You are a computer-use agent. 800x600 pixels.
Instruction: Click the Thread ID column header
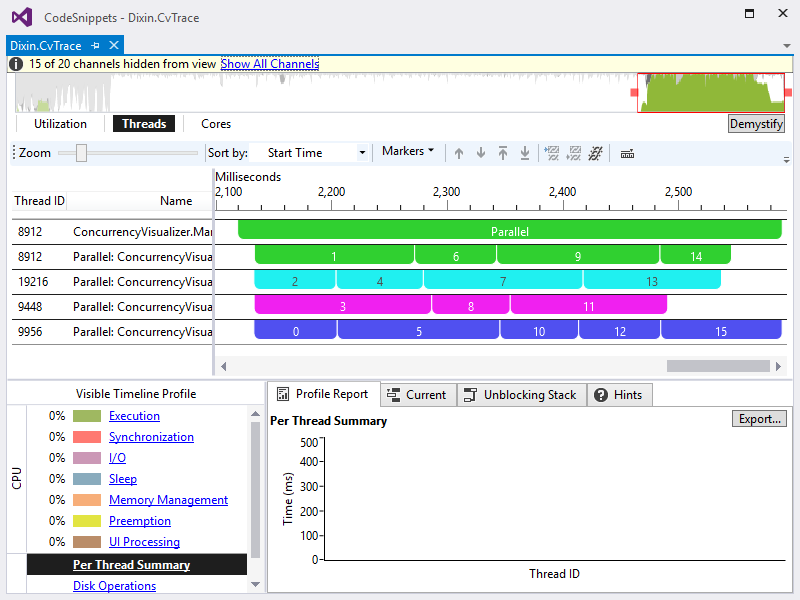coord(39,201)
